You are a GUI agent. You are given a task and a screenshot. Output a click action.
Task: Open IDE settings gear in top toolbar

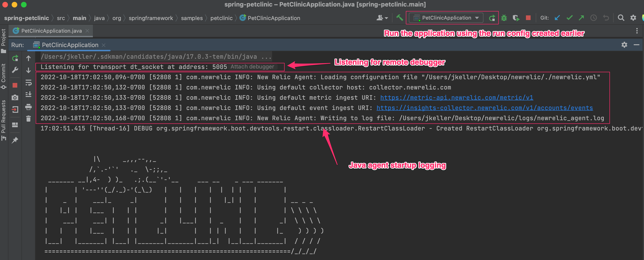[633, 18]
